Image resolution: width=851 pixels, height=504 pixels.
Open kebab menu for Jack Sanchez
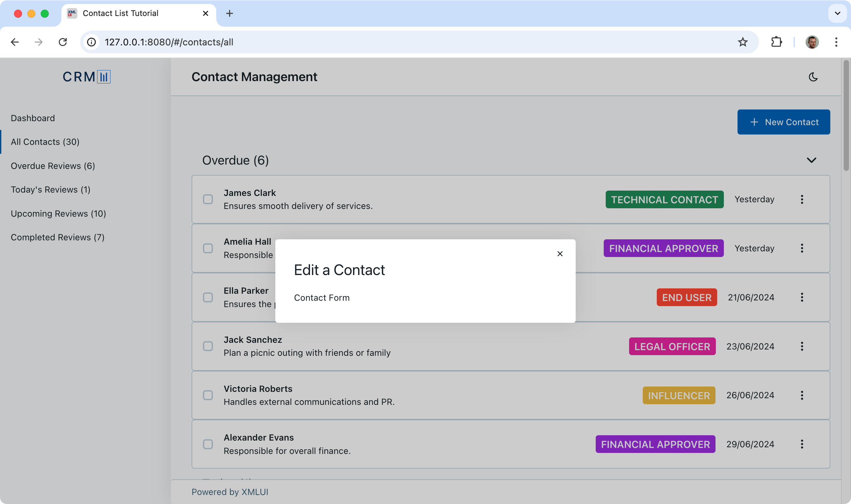(802, 346)
